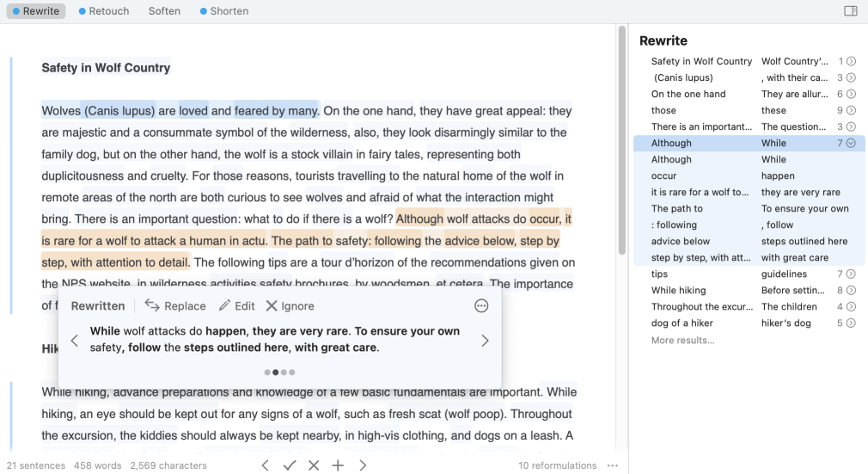Switch to Soften mode
This screenshot has height=474, width=868.
click(x=164, y=11)
